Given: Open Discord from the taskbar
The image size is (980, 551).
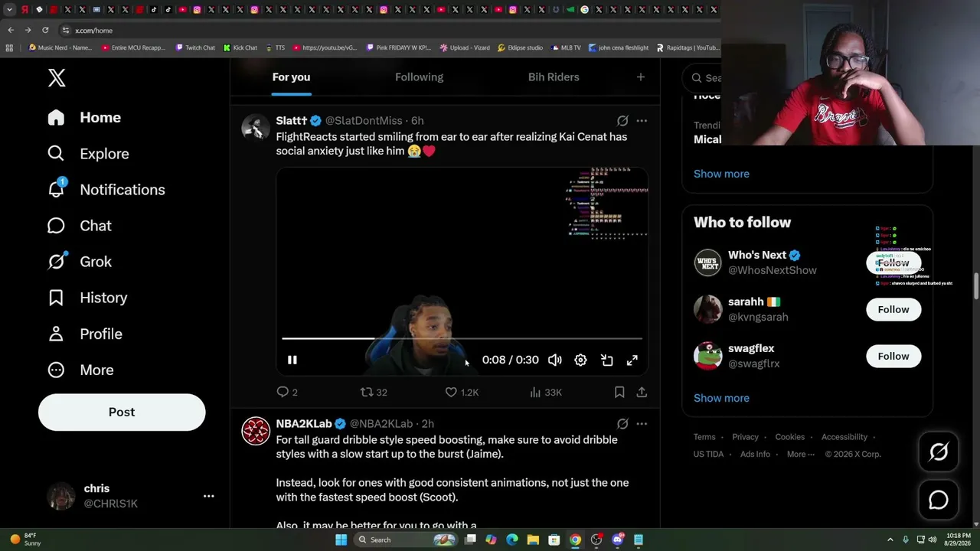Looking at the screenshot, I should tap(618, 540).
